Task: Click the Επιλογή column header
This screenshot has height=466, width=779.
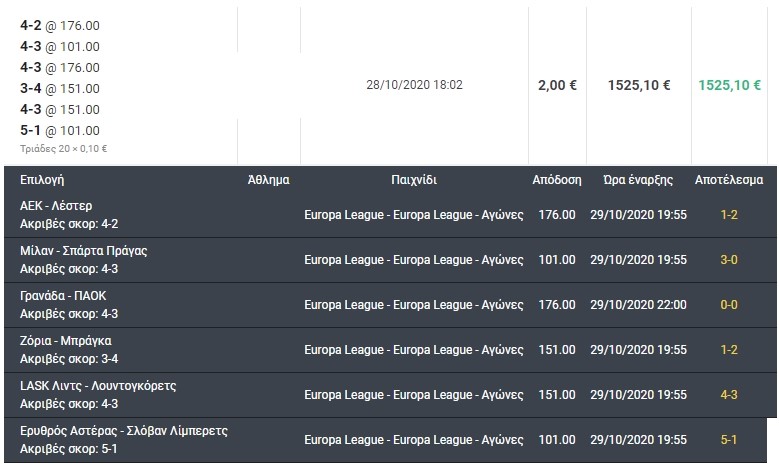Action: point(42,180)
